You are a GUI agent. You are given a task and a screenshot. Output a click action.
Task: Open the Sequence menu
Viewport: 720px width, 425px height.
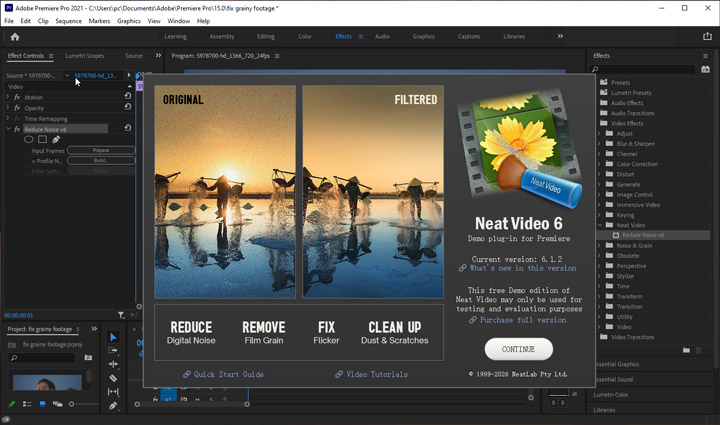coord(68,21)
